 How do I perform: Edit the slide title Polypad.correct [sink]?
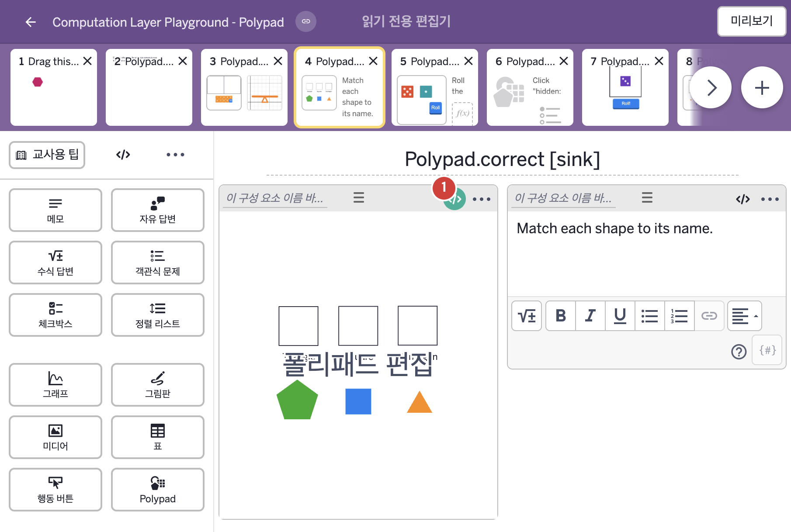[x=502, y=159]
